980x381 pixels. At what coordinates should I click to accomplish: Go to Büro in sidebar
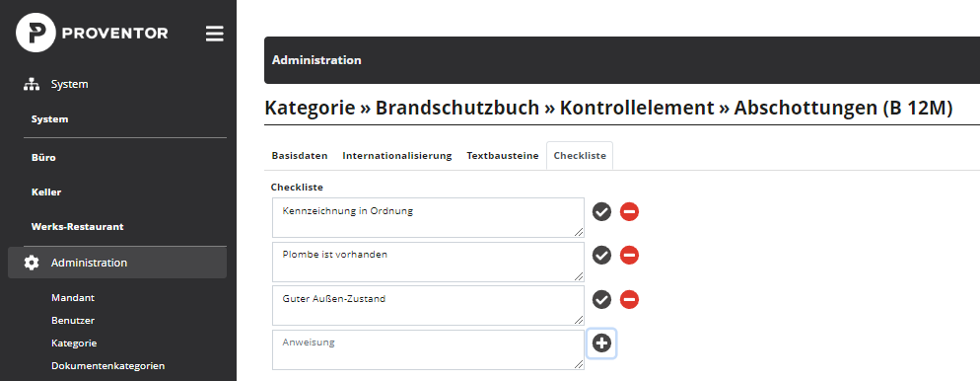click(43, 158)
